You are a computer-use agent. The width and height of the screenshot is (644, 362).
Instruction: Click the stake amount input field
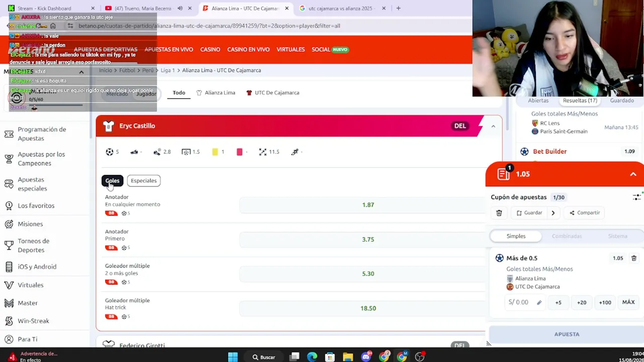tap(525, 303)
